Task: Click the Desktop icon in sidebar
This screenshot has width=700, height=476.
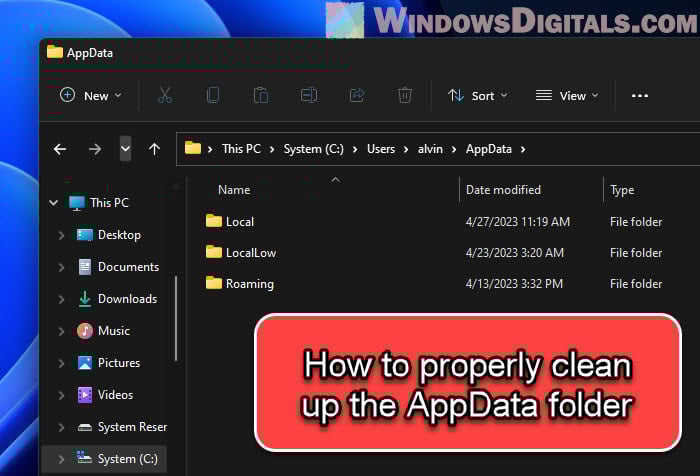Action: 85,235
